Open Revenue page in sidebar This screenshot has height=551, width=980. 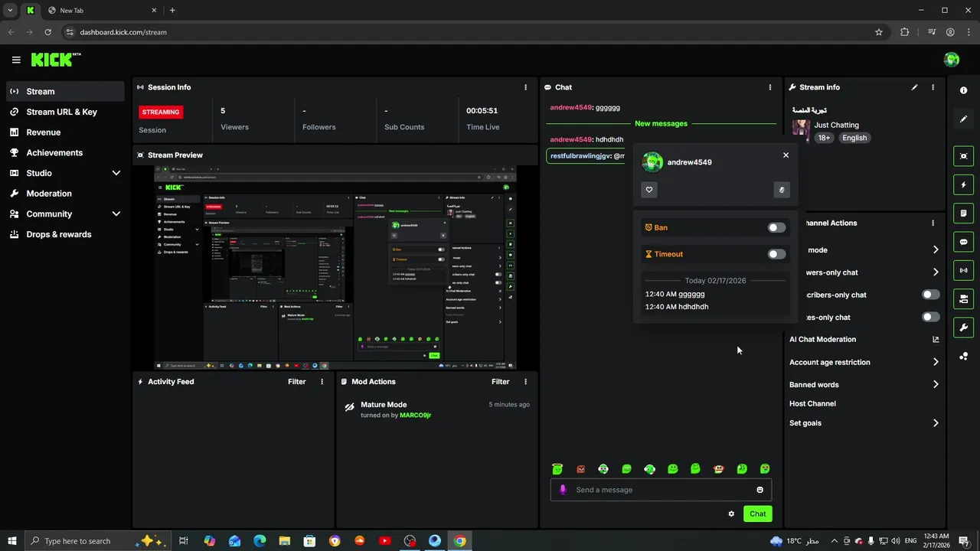pyautogui.click(x=65, y=132)
